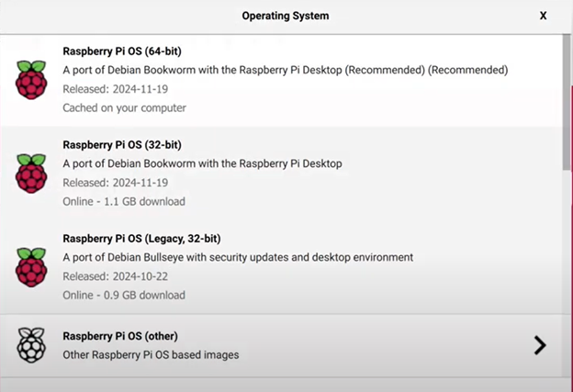Close the Operating System dialog with X
The image size is (573, 392).
click(544, 16)
